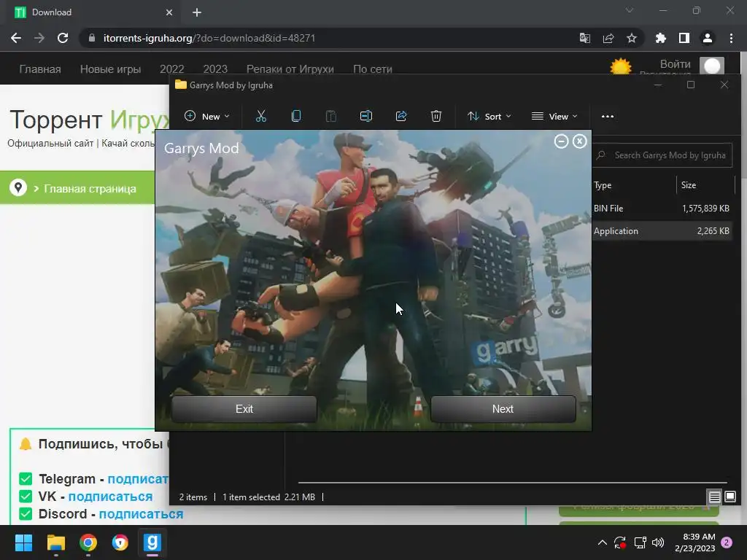Click the Cut scissors icon in Explorer
This screenshot has height=560, width=747.
coord(261,116)
